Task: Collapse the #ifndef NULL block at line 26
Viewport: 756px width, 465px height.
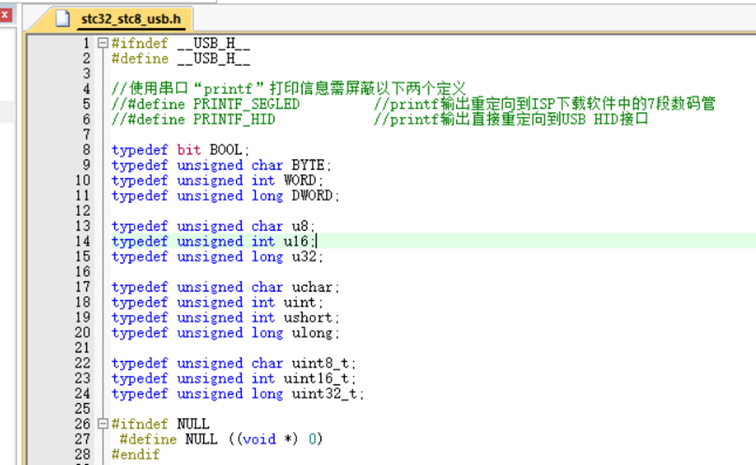Action: [102, 424]
